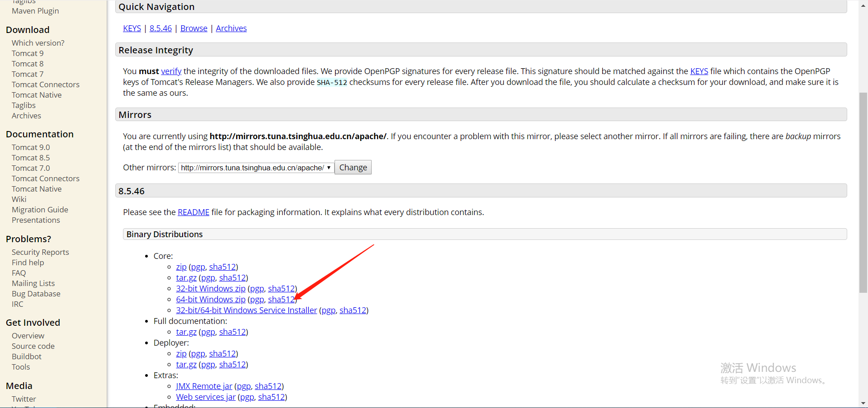The width and height of the screenshot is (868, 408).
Task: Click the page vertical scrollbar thumb
Action: coord(863,192)
